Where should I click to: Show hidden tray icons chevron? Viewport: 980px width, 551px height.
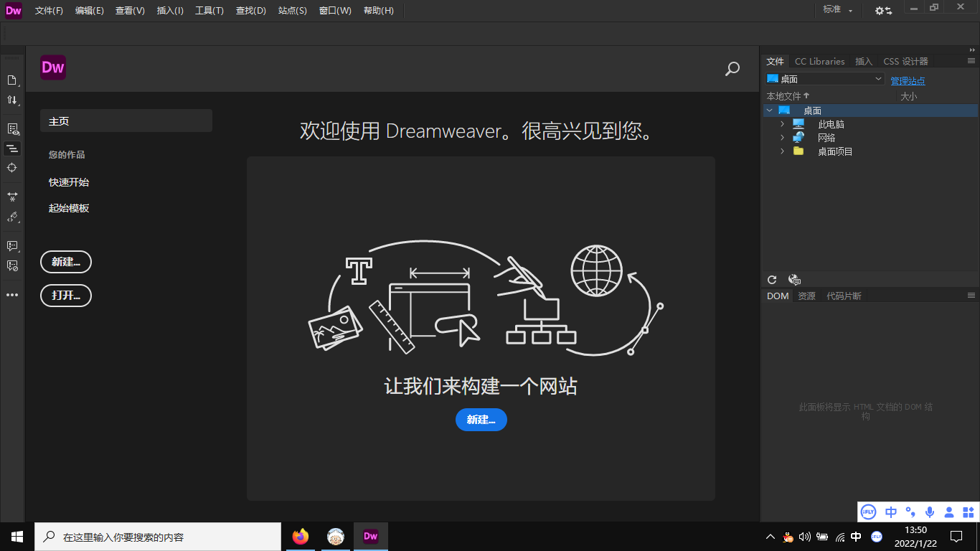coord(771,537)
